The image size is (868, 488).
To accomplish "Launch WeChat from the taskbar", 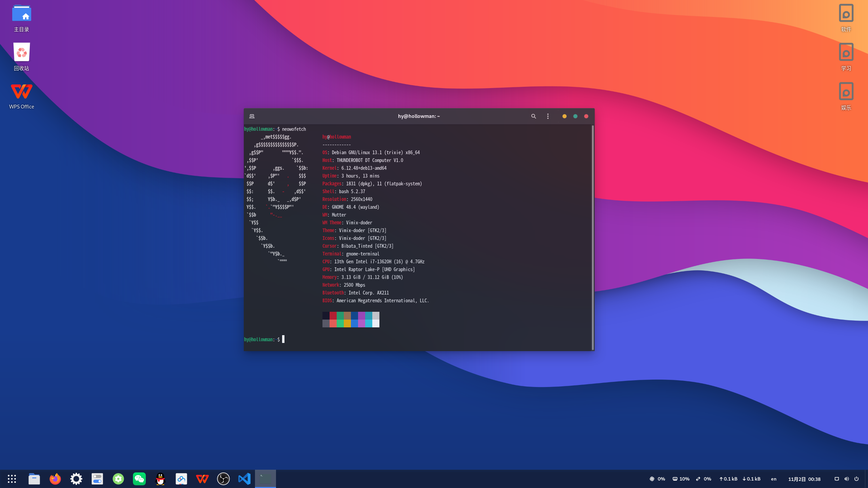I will point(139,479).
